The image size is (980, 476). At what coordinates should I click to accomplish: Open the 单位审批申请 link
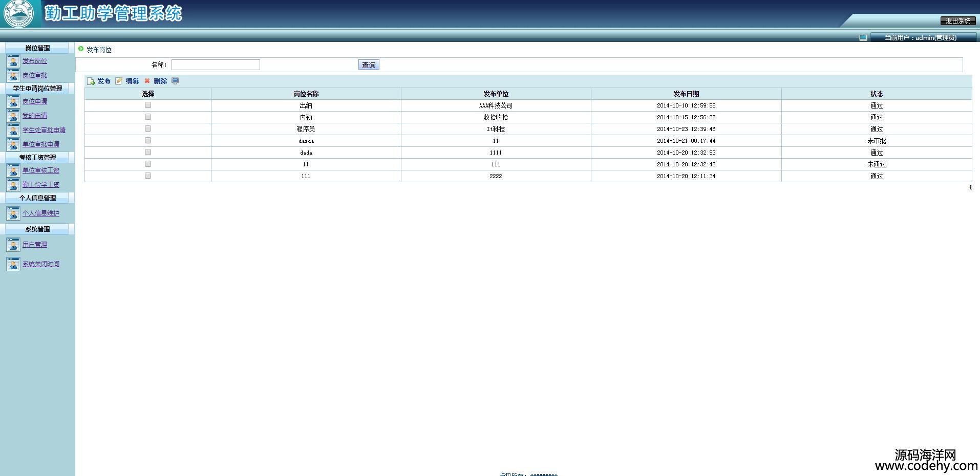pyautogui.click(x=41, y=144)
